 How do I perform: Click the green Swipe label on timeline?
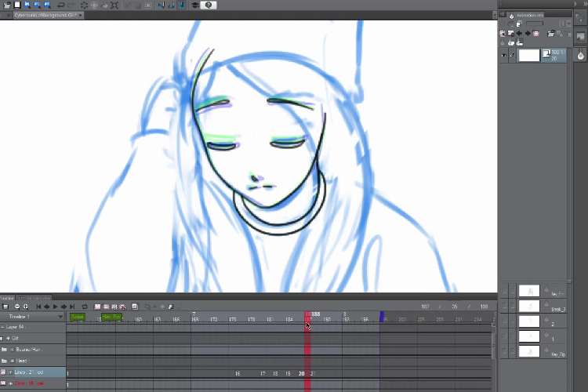(77, 317)
